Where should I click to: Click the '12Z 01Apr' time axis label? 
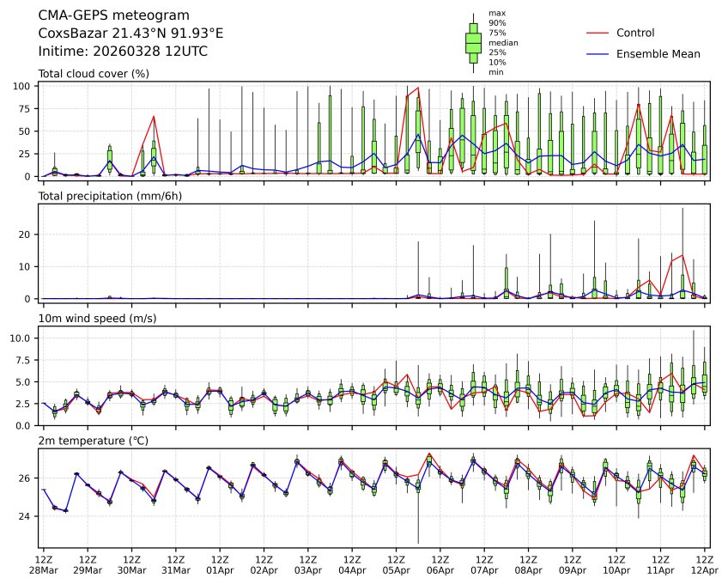(220, 564)
